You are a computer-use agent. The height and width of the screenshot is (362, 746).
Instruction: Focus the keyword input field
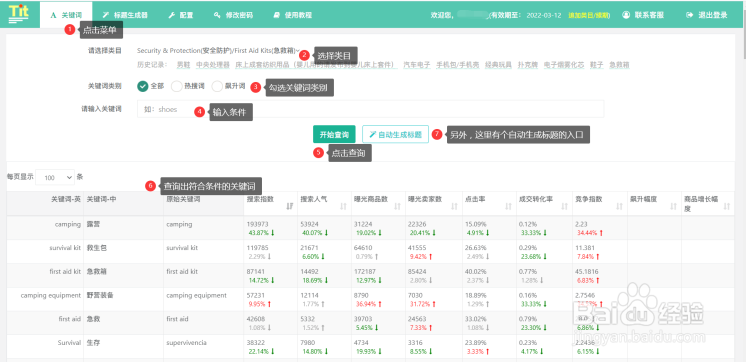click(x=370, y=109)
